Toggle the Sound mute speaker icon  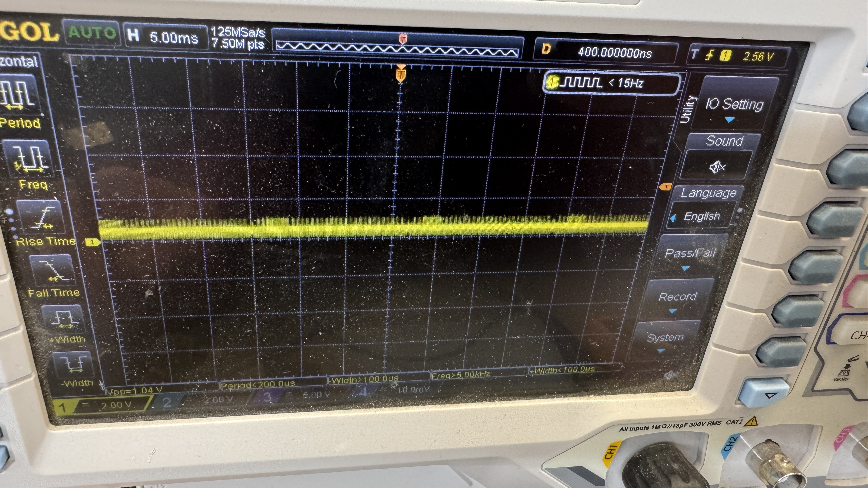tap(717, 166)
